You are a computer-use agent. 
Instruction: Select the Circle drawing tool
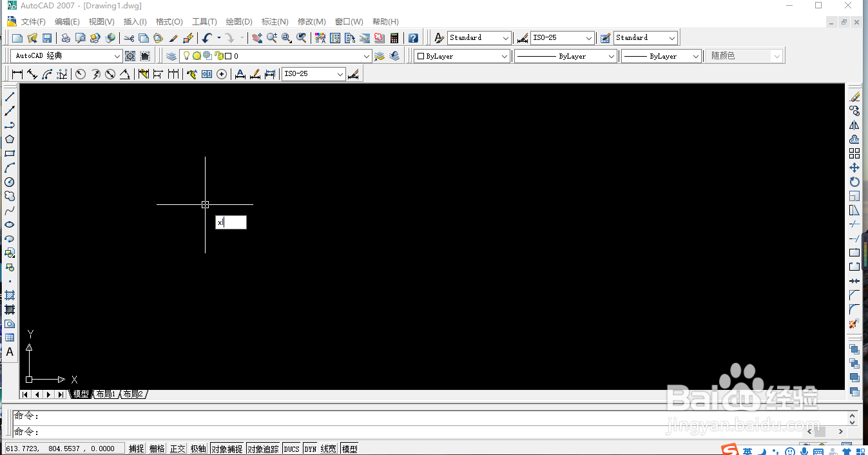pos(10,182)
